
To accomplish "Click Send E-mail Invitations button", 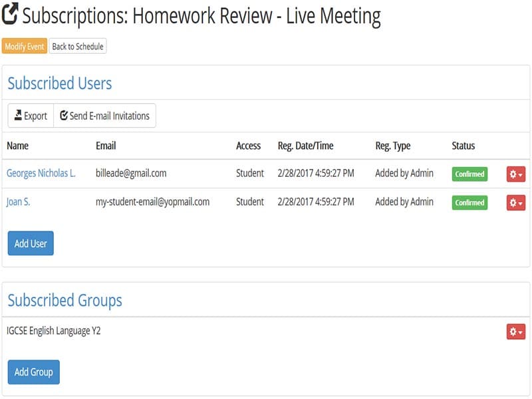I will pyautogui.click(x=104, y=116).
